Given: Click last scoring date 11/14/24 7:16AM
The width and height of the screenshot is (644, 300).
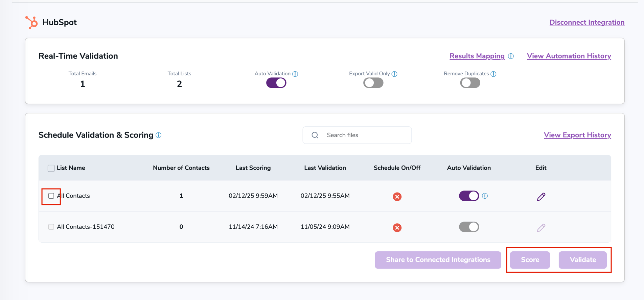Looking at the screenshot, I should (x=253, y=227).
